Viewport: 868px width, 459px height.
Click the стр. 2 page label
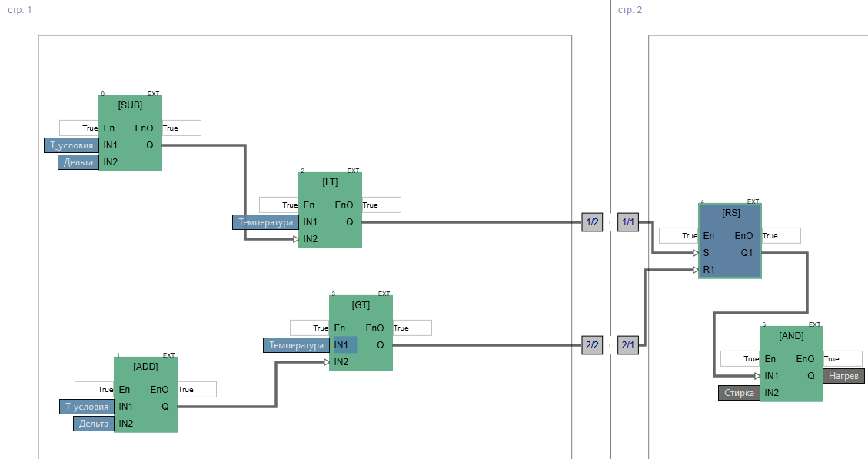[x=630, y=10]
